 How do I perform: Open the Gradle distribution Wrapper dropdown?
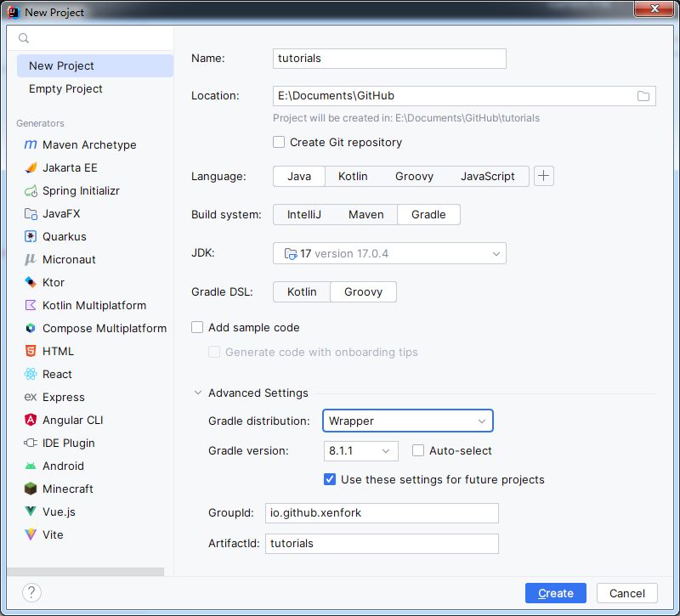tap(408, 421)
